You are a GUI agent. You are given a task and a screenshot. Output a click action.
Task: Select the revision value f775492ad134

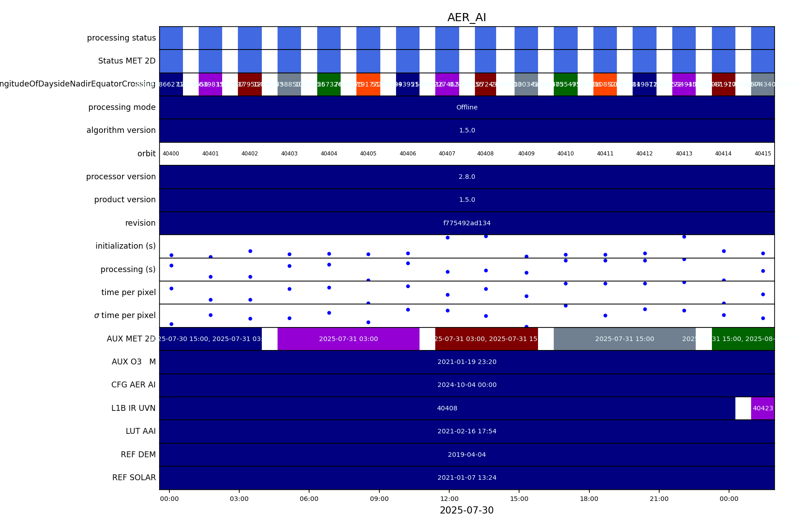[467, 223]
